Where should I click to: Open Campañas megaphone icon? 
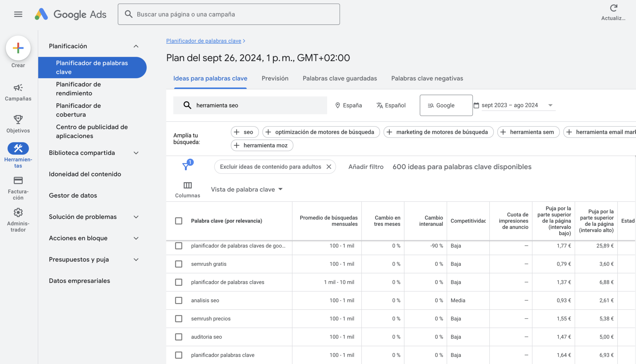18,88
